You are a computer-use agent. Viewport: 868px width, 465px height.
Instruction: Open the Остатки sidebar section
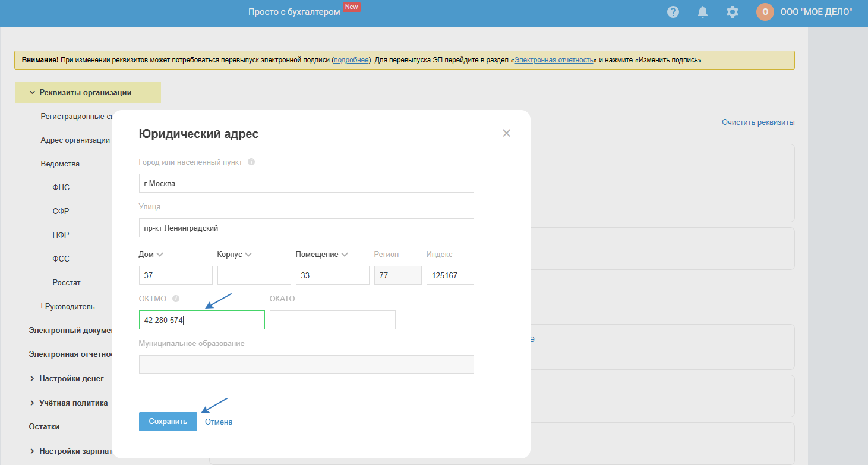coord(44,426)
